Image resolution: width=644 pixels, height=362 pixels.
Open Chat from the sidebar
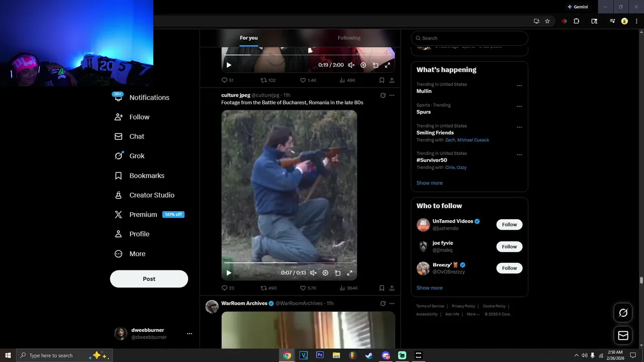(129, 136)
